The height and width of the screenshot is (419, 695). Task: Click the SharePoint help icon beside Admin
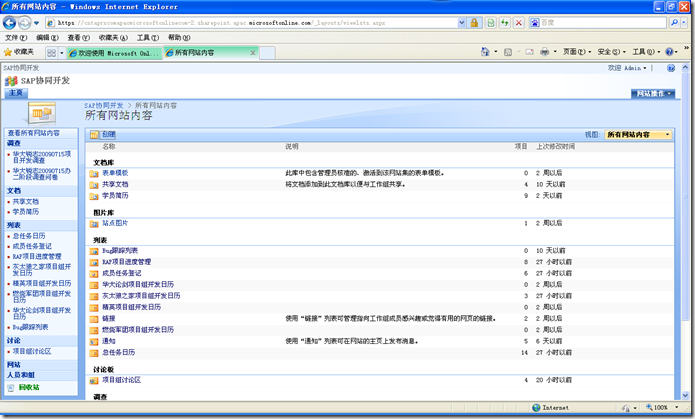point(671,68)
